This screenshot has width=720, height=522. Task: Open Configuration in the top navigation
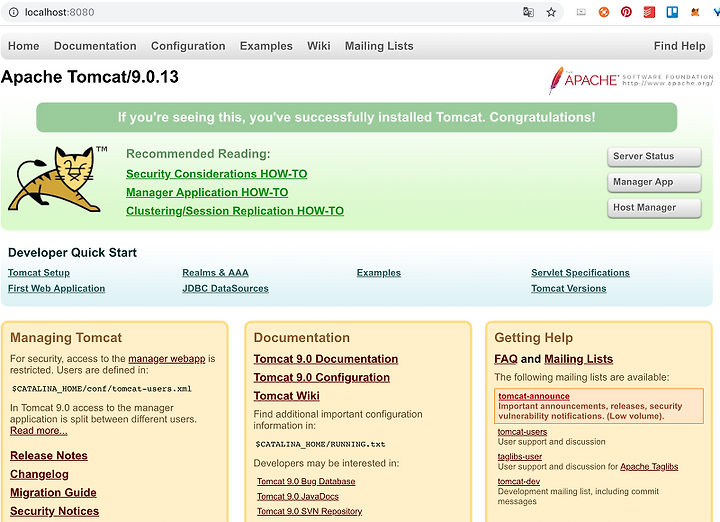point(188,46)
